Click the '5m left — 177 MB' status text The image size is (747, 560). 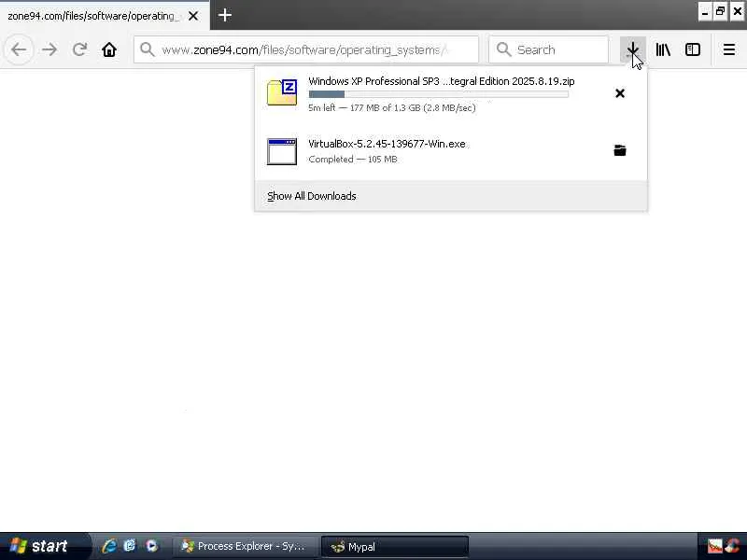tap(392, 107)
